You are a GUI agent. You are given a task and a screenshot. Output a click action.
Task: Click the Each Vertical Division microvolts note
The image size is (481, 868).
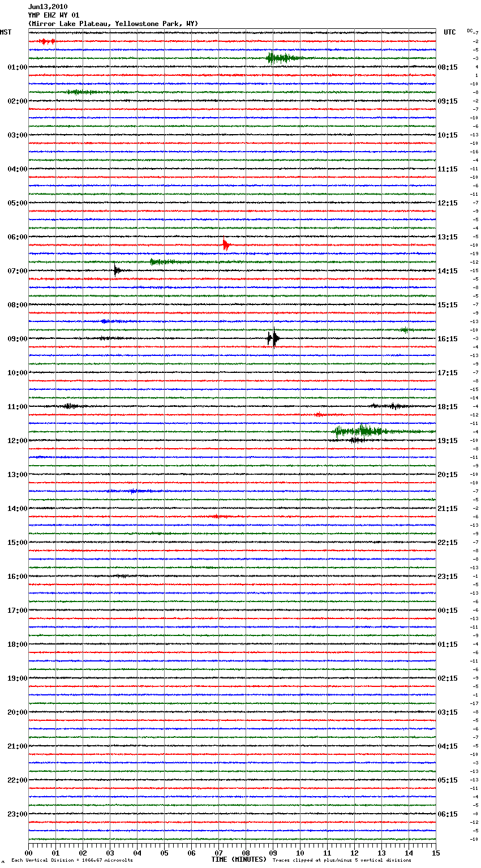point(72,860)
